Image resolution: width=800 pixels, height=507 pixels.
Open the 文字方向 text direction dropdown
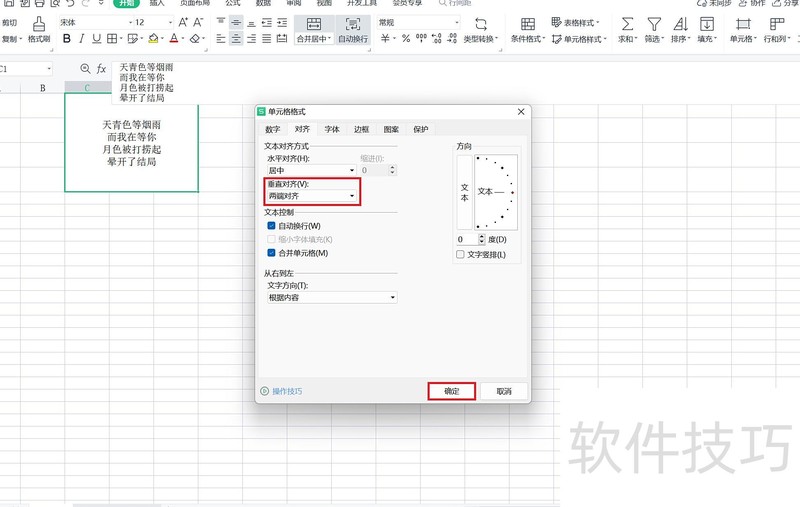[x=330, y=298]
